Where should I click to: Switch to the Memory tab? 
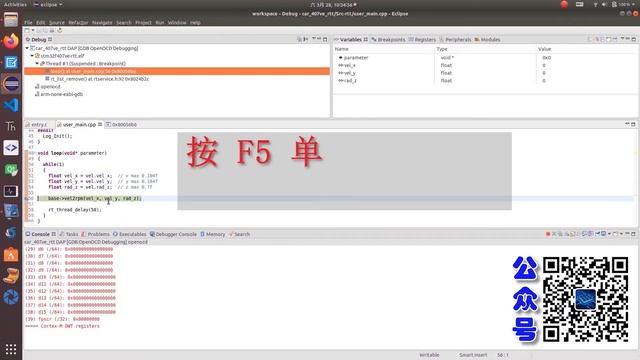(213, 234)
